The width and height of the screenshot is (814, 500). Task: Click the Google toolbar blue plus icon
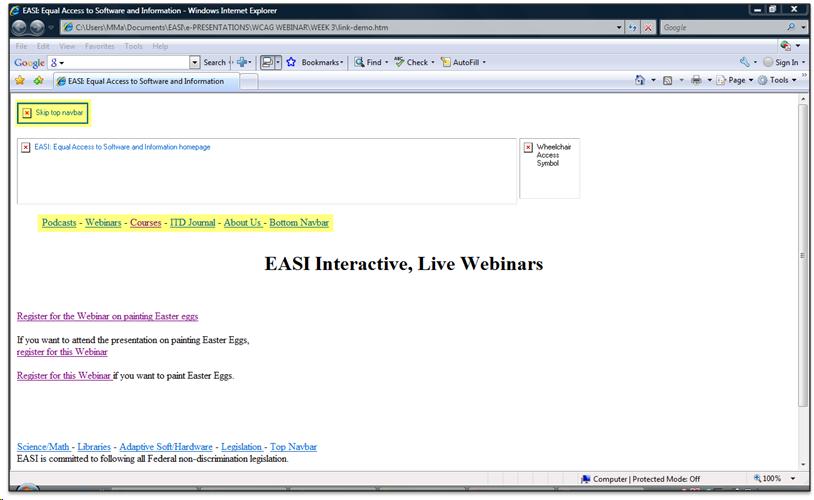(x=242, y=62)
